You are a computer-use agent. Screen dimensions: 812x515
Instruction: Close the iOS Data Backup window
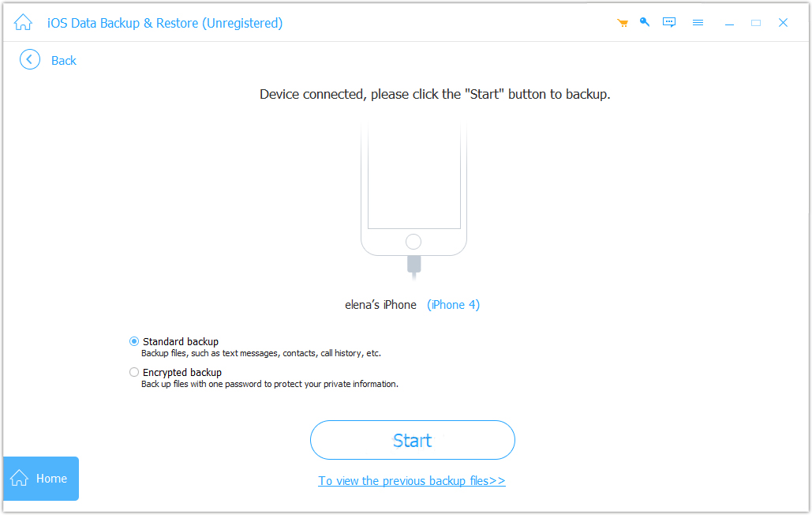[x=783, y=23]
